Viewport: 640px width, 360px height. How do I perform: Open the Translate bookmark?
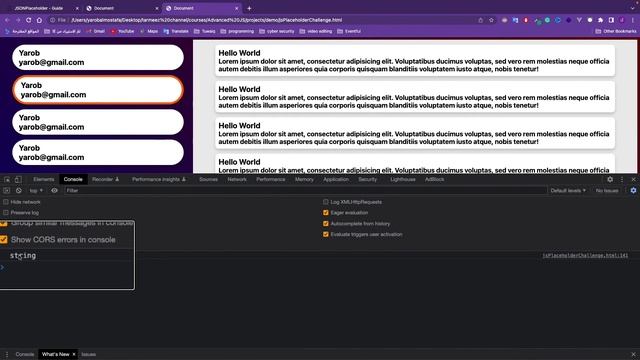176,31
